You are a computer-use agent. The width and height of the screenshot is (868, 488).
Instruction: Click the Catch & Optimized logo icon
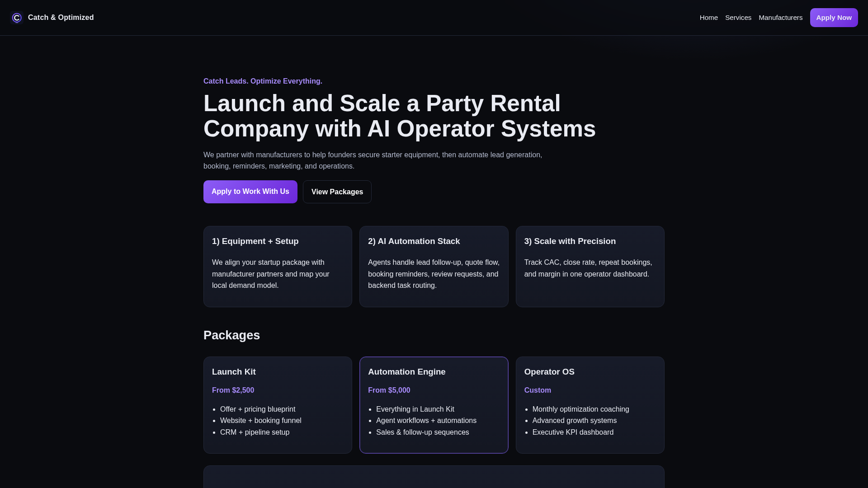tap(17, 18)
